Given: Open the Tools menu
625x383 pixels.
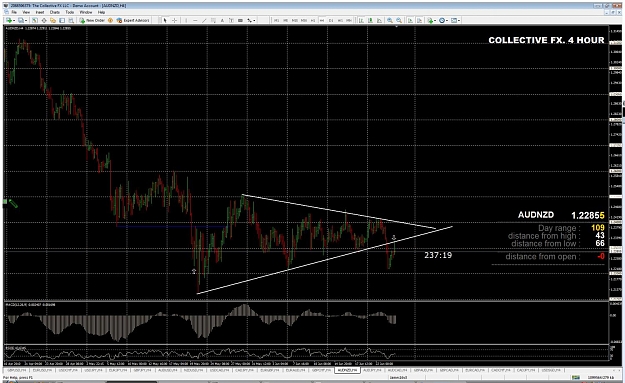Looking at the screenshot, I should point(70,12).
